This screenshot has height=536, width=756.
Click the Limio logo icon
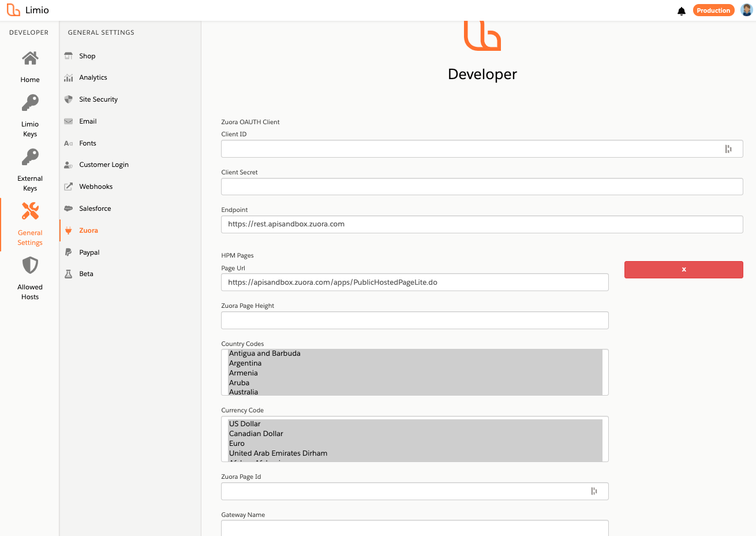pyautogui.click(x=13, y=10)
